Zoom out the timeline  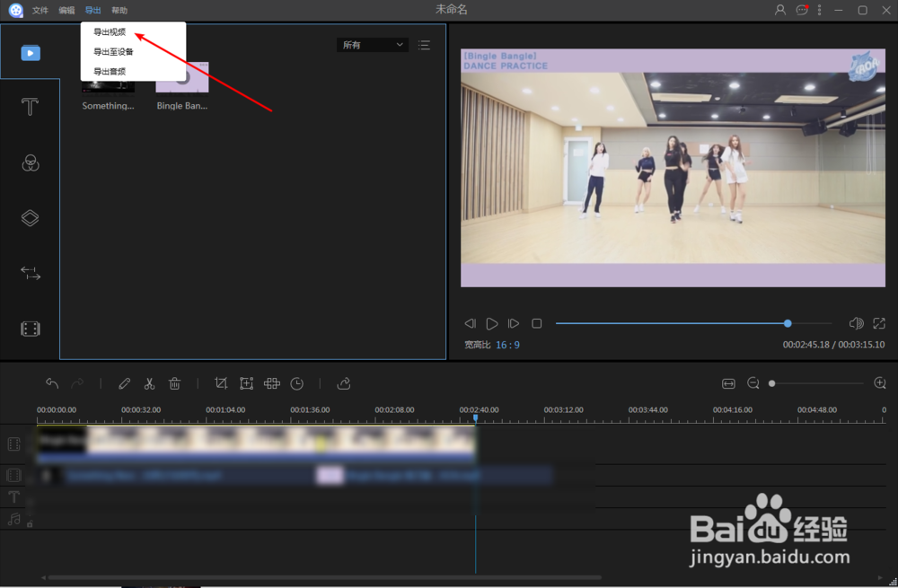(753, 383)
